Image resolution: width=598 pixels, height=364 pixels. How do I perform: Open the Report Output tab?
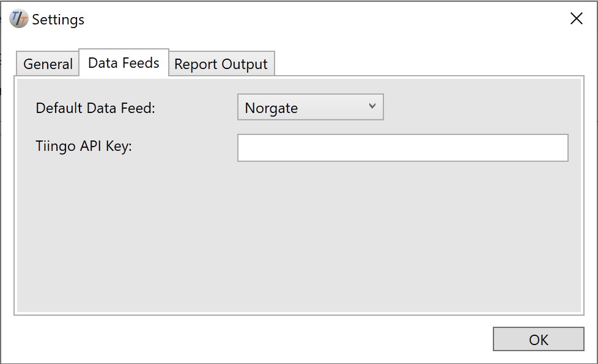pyautogui.click(x=221, y=64)
